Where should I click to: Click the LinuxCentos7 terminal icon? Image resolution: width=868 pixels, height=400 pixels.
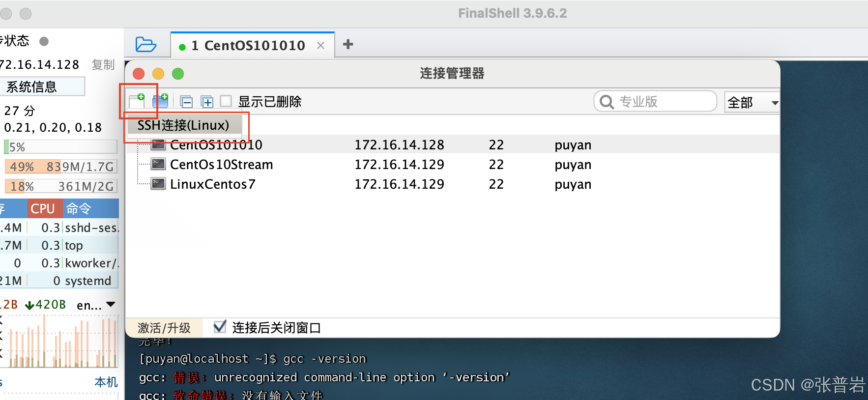[158, 183]
